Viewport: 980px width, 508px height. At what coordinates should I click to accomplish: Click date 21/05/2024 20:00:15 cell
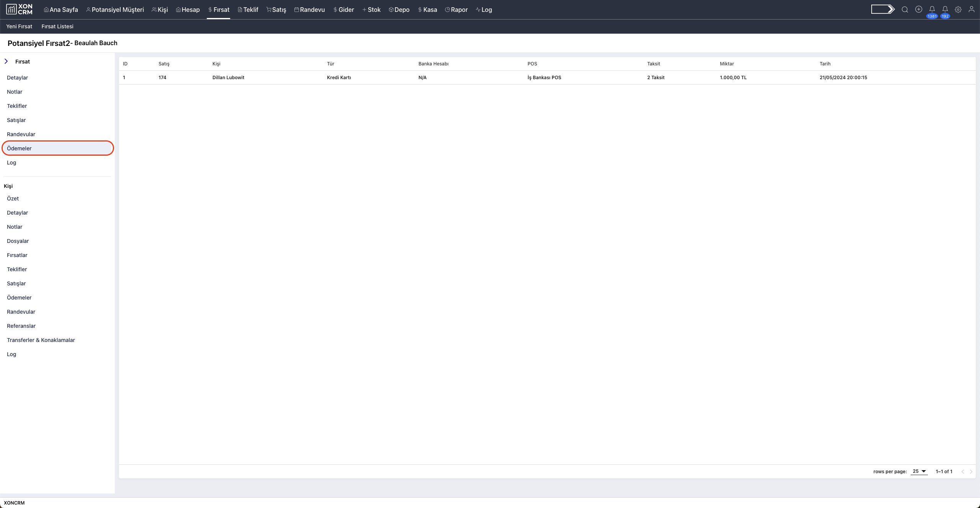[x=843, y=78]
